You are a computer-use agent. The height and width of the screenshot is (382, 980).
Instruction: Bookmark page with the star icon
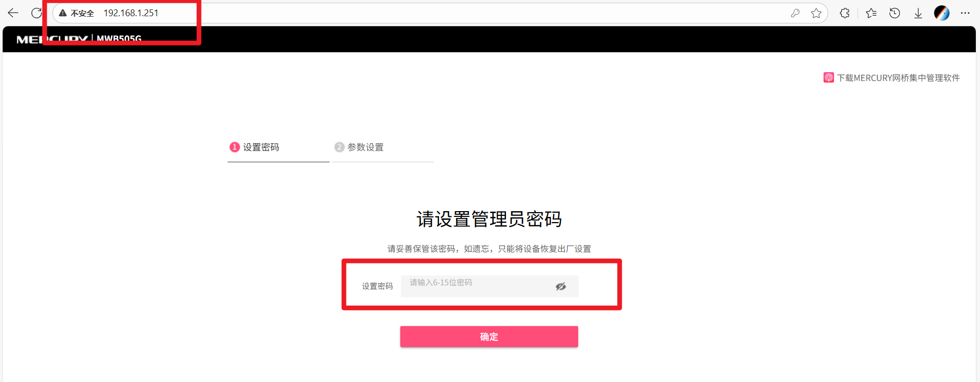coord(816,13)
